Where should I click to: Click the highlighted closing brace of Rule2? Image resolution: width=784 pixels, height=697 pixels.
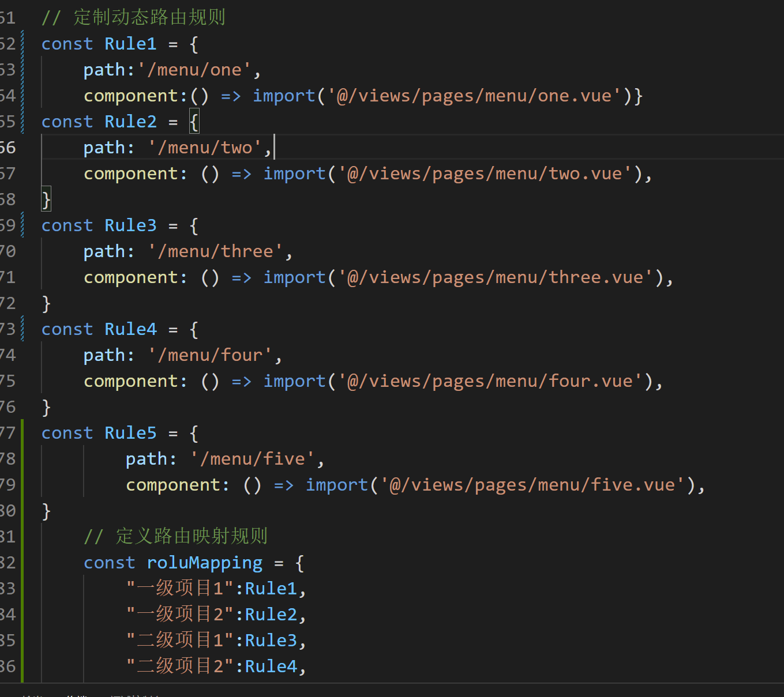pyautogui.click(x=46, y=199)
